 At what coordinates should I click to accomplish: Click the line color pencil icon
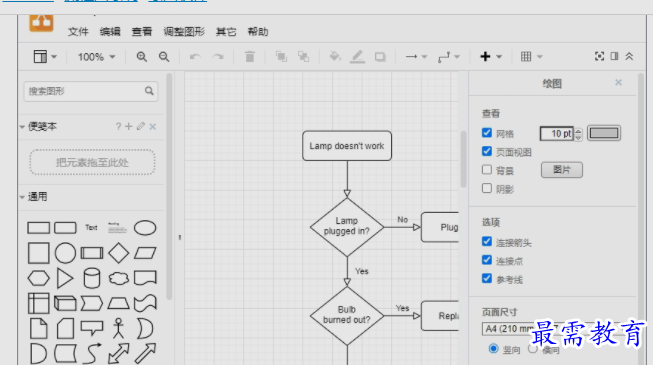tap(357, 57)
